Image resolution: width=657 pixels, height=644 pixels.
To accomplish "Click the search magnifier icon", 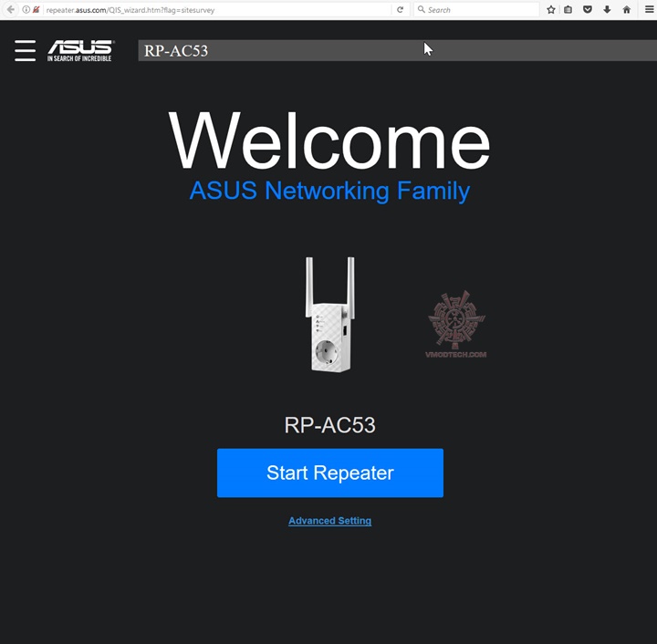I will click(421, 9).
